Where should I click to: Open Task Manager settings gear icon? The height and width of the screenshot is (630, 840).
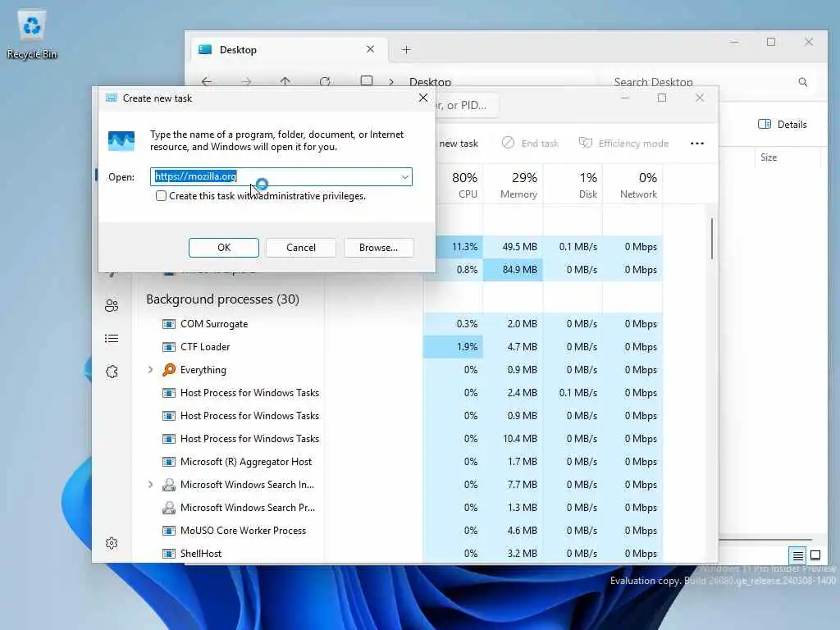112,543
